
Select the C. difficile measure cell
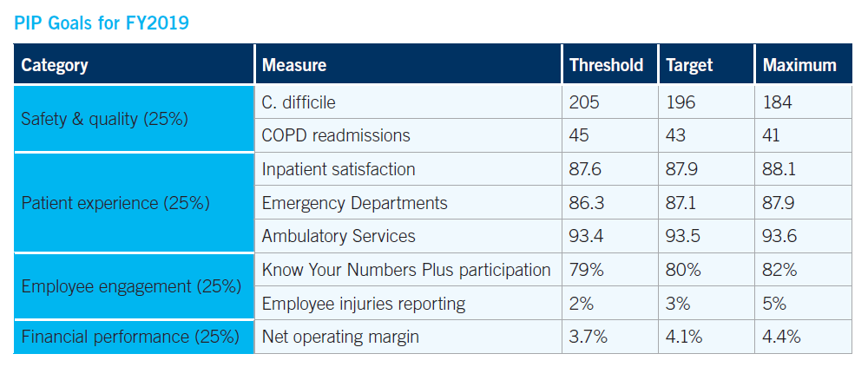(299, 102)
